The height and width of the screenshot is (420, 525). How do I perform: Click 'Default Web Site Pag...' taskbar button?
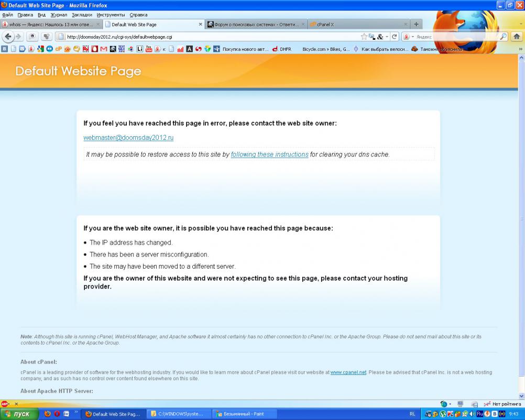coord(114,414)
